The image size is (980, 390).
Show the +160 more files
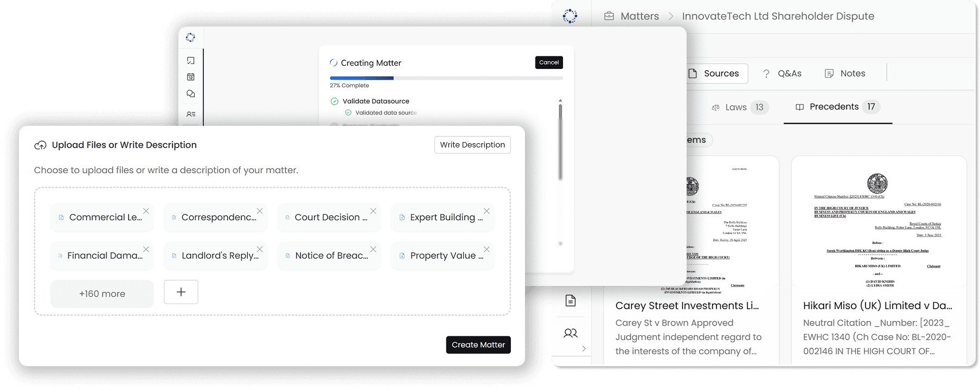point(102,293)
